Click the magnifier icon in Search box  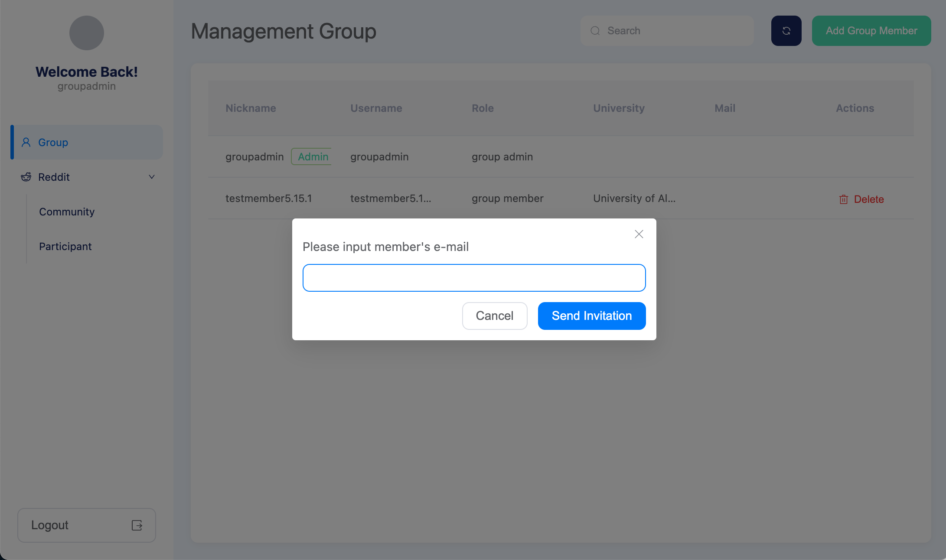[595, 31]
